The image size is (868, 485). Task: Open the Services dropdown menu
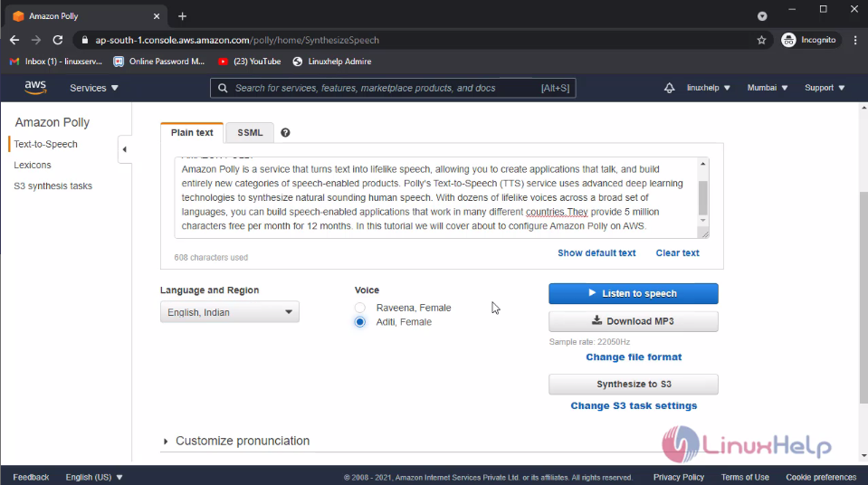point(94,88)
